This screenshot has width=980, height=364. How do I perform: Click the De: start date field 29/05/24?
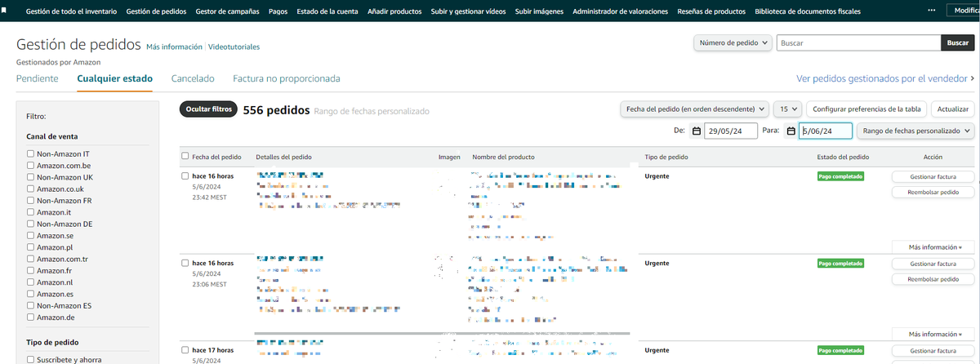[731, 131]
